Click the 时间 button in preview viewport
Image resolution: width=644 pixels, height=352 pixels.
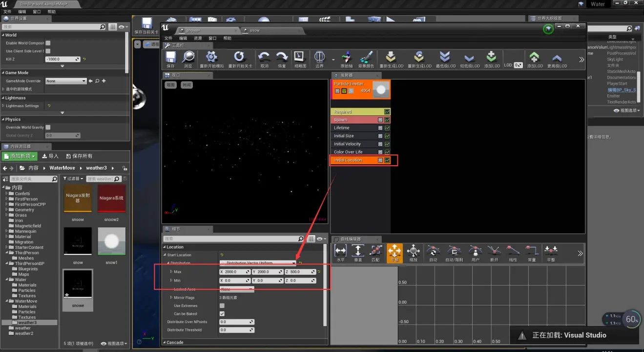coord(187,85)
